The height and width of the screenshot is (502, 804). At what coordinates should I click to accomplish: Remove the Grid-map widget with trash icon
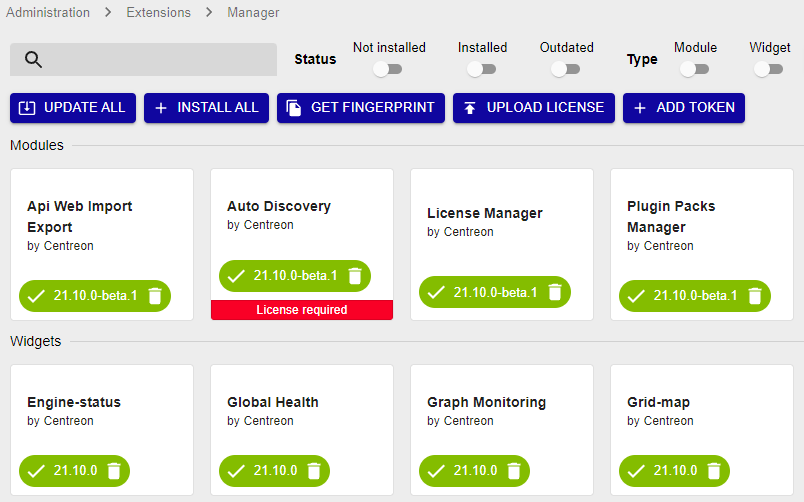click(714, 471)
